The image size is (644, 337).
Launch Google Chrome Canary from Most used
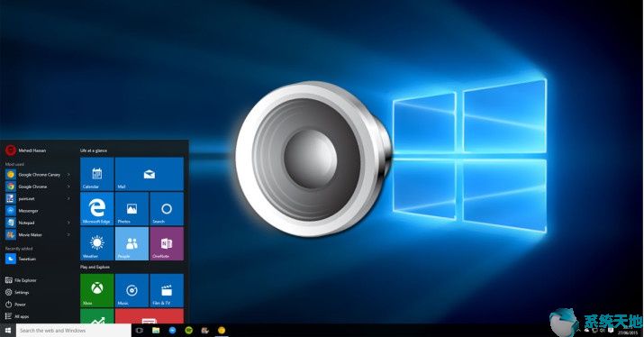[x=38, y=175]
